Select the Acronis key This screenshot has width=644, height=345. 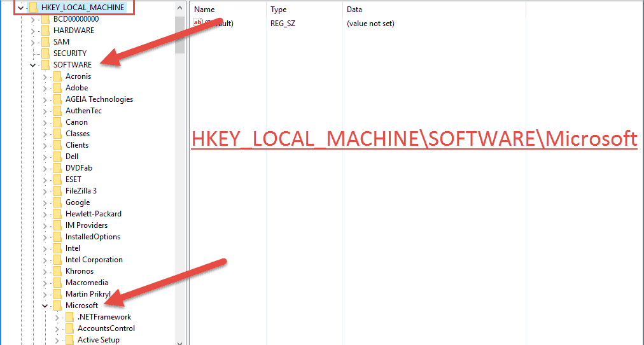coord(78,76)
